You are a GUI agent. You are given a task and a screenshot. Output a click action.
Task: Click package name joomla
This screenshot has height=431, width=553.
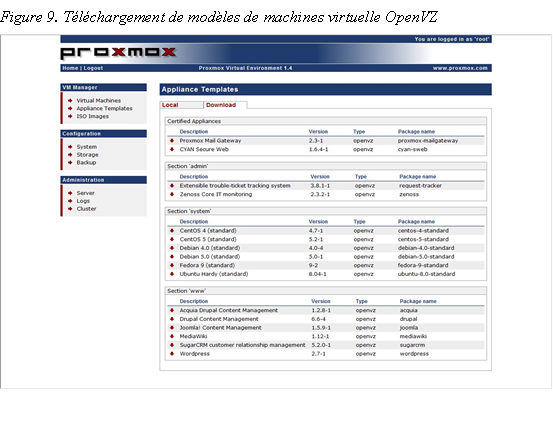(409, 328)
